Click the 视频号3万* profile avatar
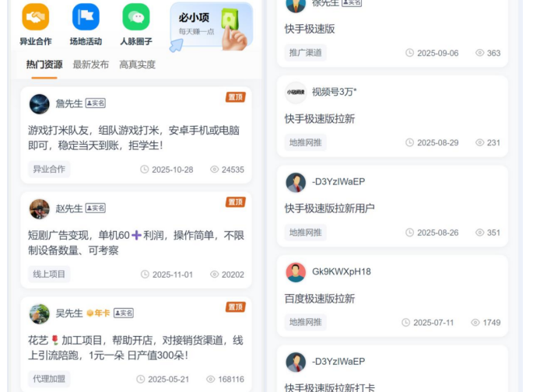Viewport: 547px width, 392px height. (x=296, y=93)
